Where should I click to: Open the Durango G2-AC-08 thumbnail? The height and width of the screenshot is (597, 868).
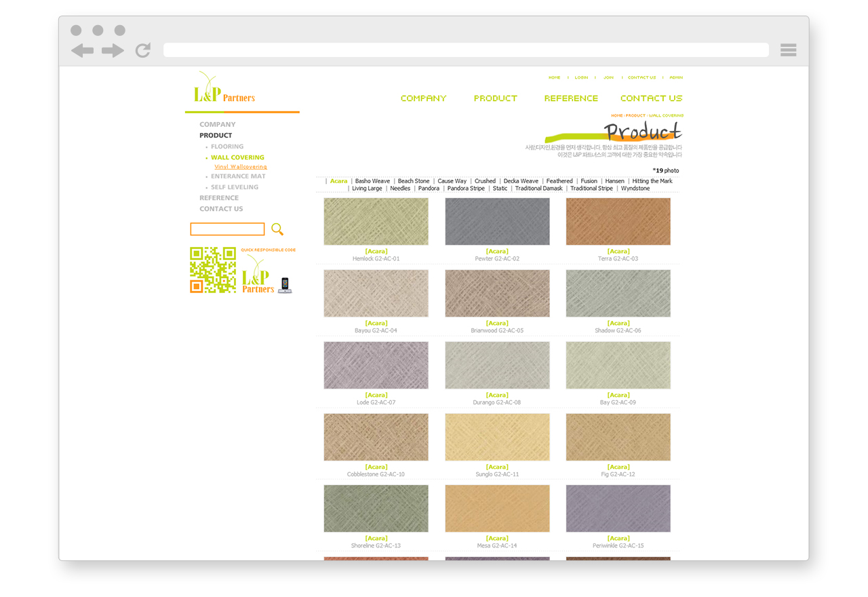(497, 366)
